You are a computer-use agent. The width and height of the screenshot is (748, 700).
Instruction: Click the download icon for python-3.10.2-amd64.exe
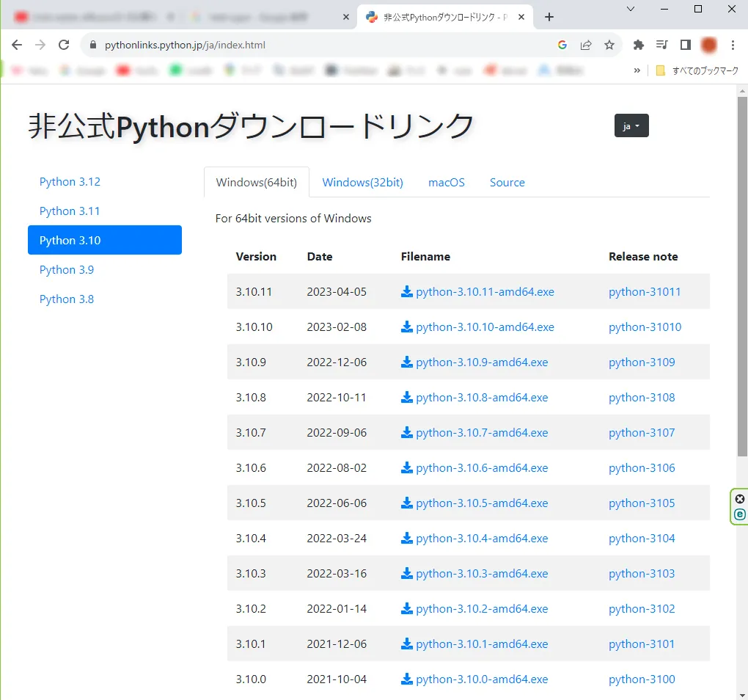[406, 608]
